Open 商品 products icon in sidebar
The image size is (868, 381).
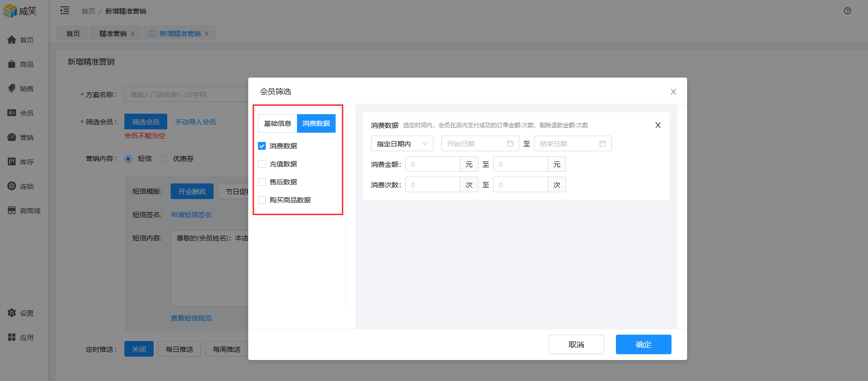pos(12,64)
